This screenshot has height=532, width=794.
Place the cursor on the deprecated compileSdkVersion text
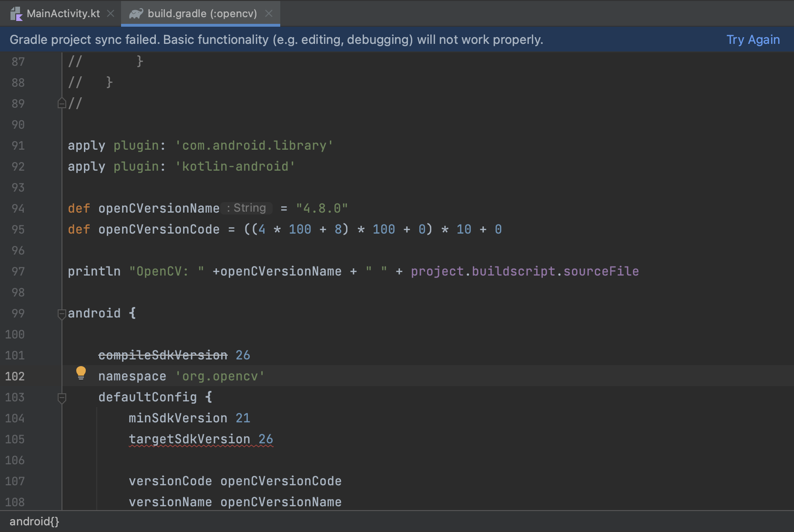163,355
